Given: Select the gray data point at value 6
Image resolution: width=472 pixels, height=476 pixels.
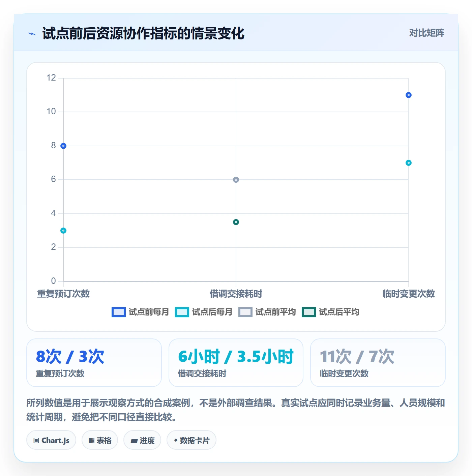Looking at the screenshot, I should coord(236,180).
